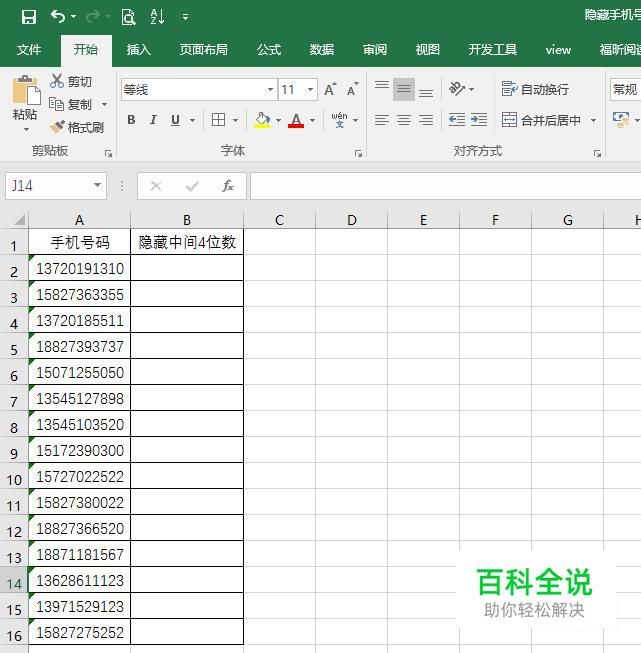Click Merge and Center (合并后居中) button

pos(541,120)
